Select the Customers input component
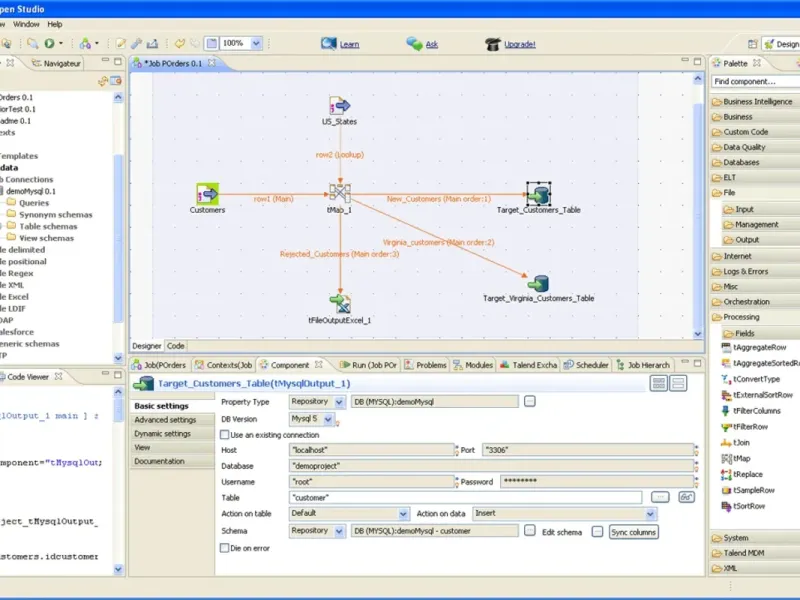 point(208,194)
